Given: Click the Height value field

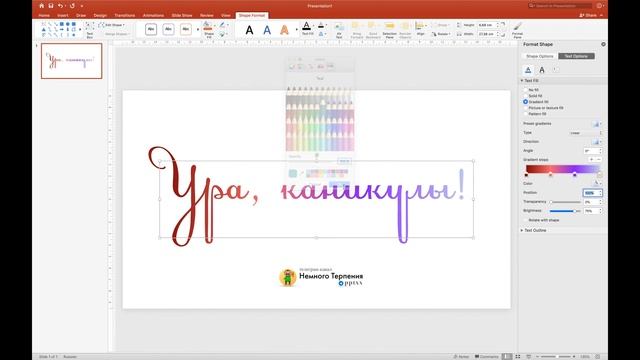Looking at the screenshot, I should [x=487, y=25].
